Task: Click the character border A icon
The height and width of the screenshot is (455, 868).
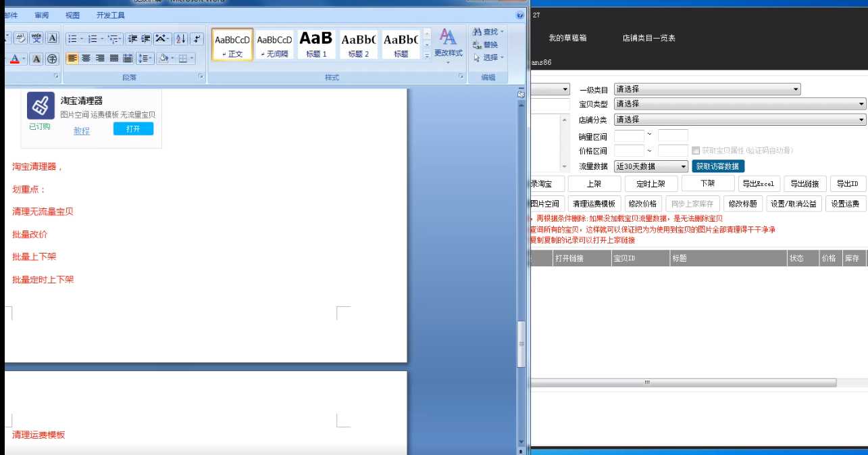Action: [x=52, y=39]
